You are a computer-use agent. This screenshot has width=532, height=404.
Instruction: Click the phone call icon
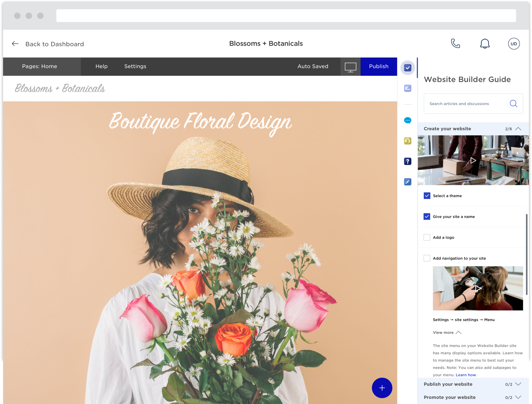pos(455,44)
